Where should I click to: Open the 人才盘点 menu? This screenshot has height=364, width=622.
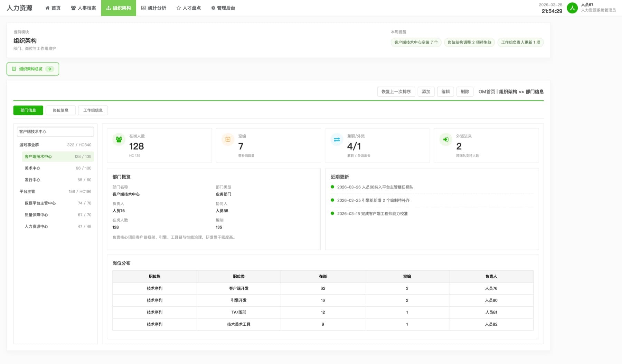pos(188,8)
